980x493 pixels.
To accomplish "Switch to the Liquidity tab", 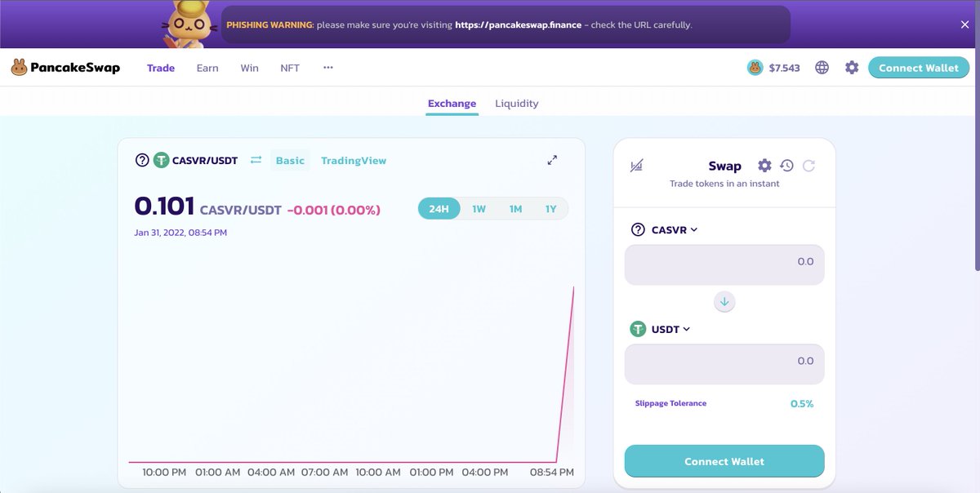I will point(517,104).
